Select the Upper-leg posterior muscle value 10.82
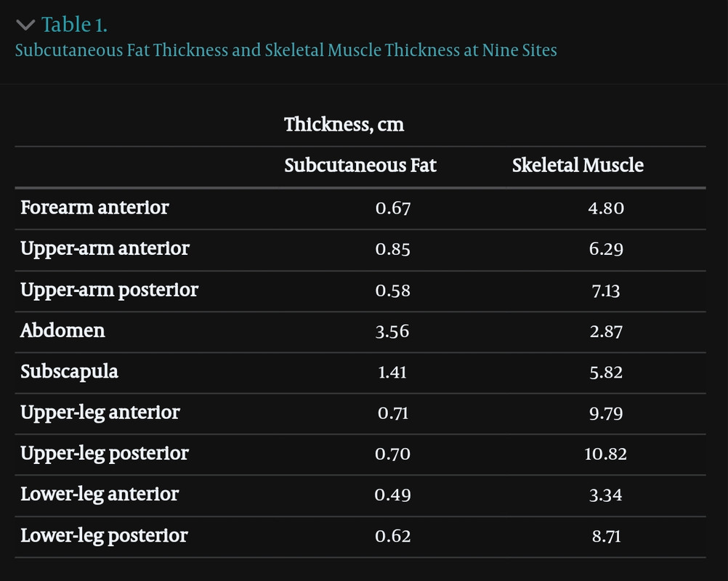Viewport: 728px width, 581px height. point(605,454)
